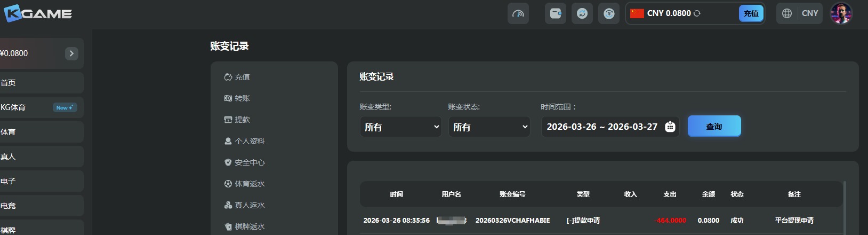Click the [-]提款申请 type cell
Viewport: 868px width, 235px height.
(x=583, y=220)
